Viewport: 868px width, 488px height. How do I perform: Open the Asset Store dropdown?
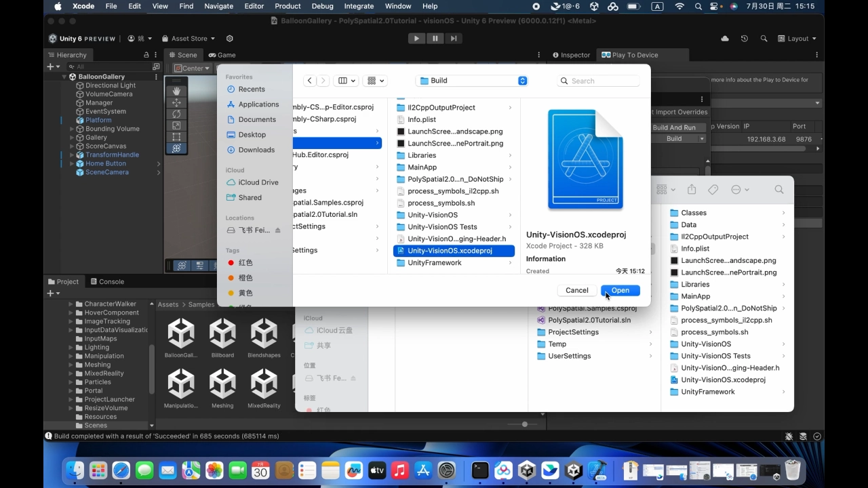188,39
